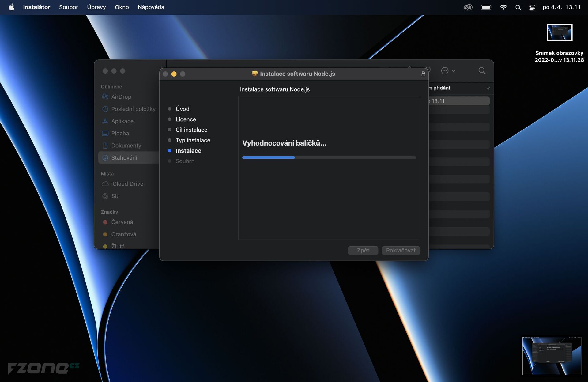This screenshot has height=382, width=588.
Task: Open the Wi-Fi status menu
Action: click(x=503, y=7)
